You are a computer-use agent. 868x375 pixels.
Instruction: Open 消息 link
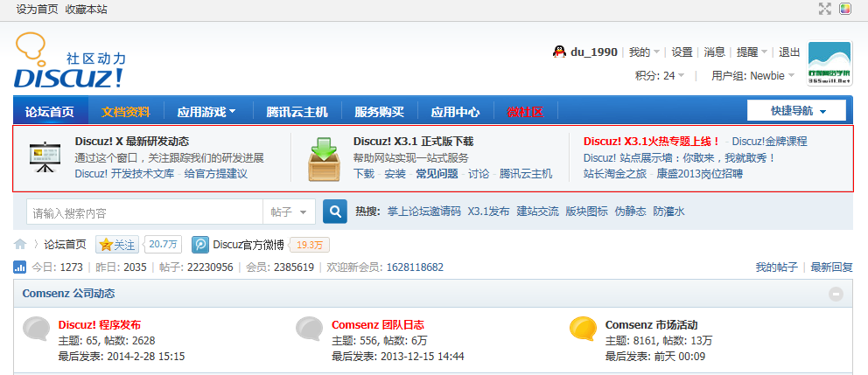coord(715,52)
